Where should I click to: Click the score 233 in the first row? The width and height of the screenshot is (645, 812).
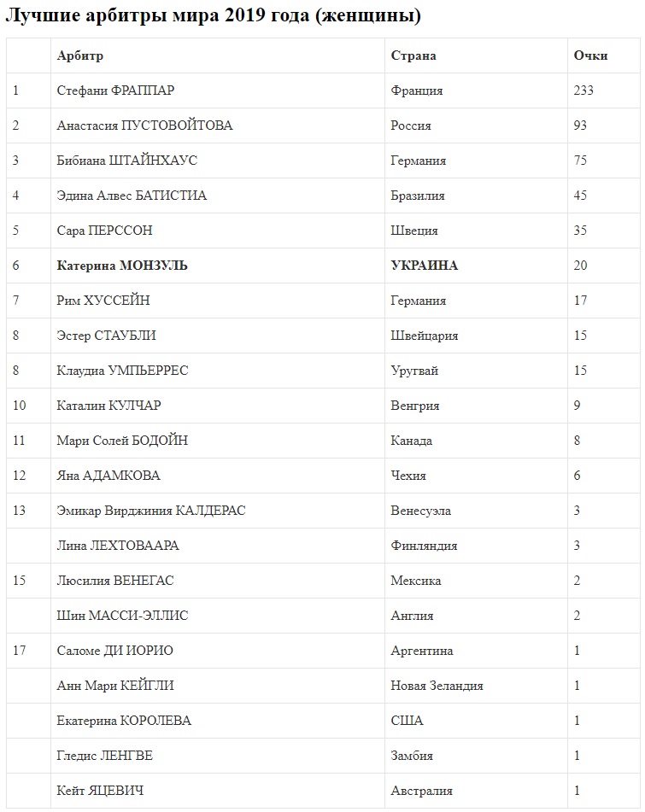coord(583,91)
